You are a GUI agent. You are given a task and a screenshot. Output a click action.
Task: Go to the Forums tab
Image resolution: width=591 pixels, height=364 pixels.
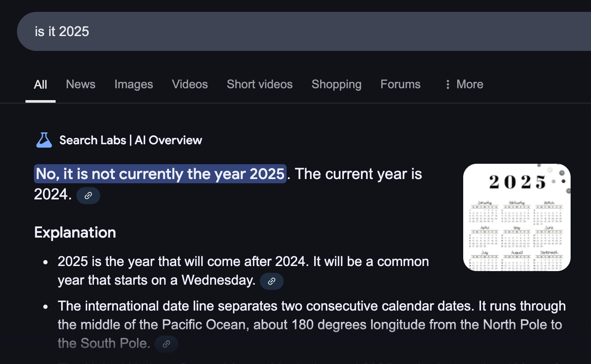point(400,84)
